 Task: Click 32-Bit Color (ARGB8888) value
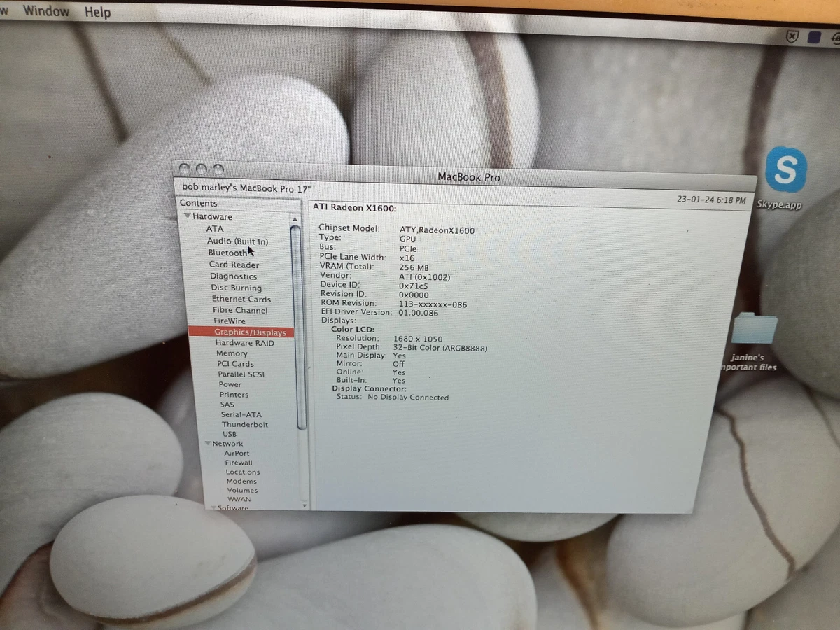440,348
